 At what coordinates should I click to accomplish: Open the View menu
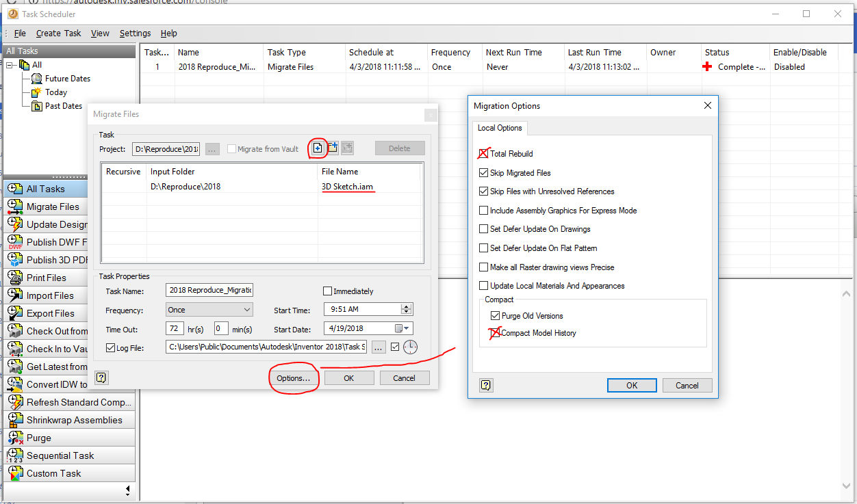coord(100,33)
